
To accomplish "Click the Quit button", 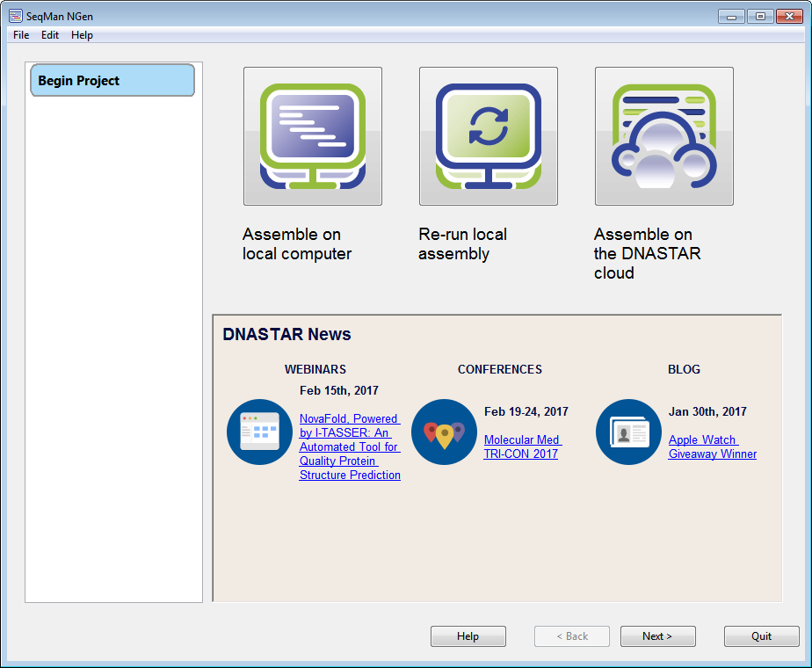I will pyautogui.click(x=761, y=636).
